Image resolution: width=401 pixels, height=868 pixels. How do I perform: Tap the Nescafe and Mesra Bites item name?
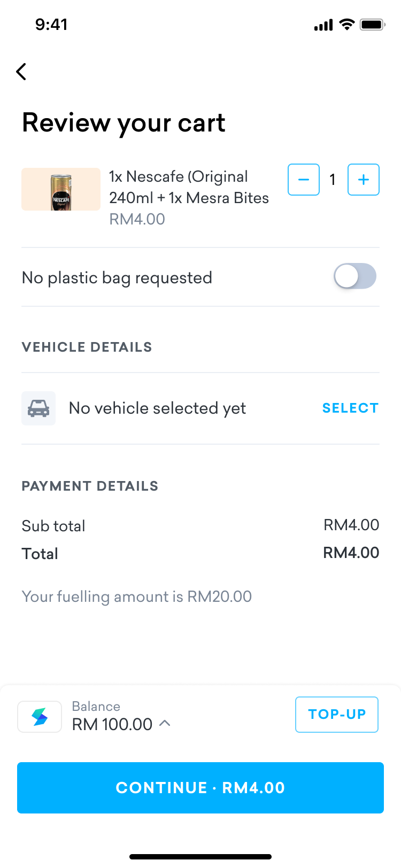(x=189, y=187)
